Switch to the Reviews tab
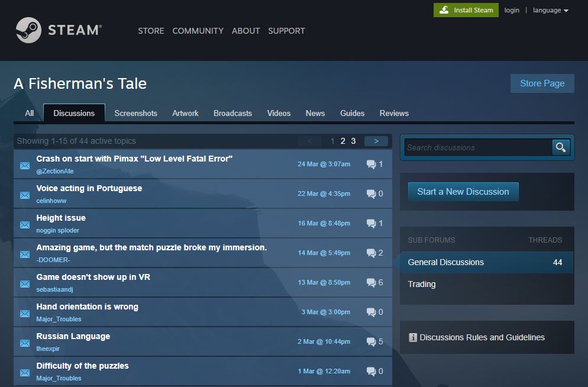This screenshot has width=588, height=387. coord(394,113)
